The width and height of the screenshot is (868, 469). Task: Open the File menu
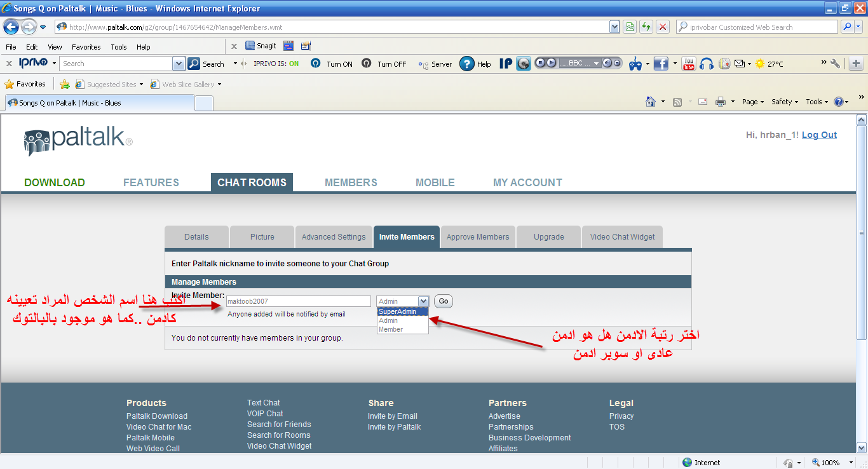tap(11, 47)
